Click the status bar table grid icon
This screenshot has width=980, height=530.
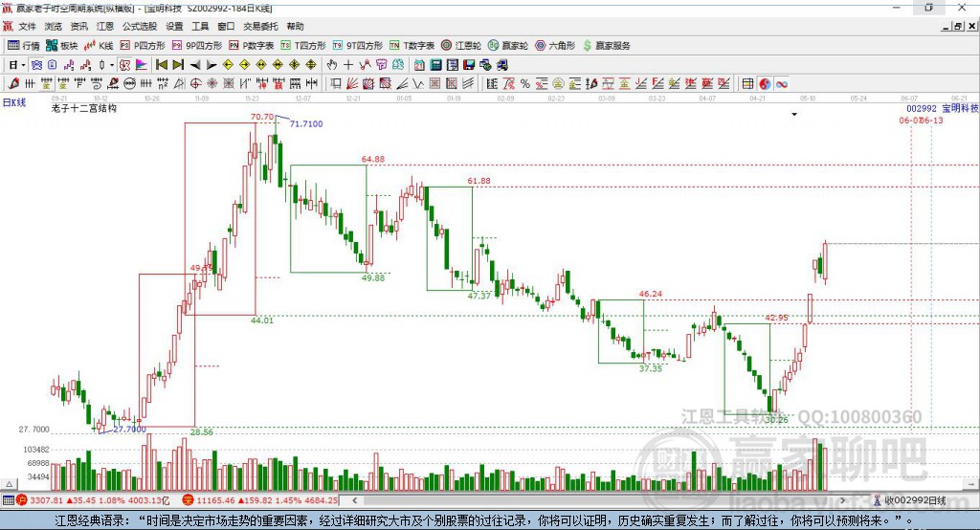point(8,500)
